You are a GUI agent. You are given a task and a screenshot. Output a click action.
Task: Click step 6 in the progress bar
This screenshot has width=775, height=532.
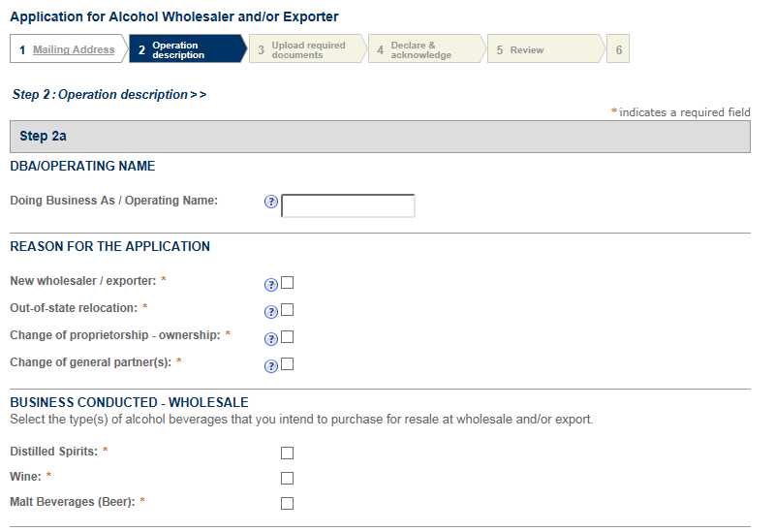619,49
